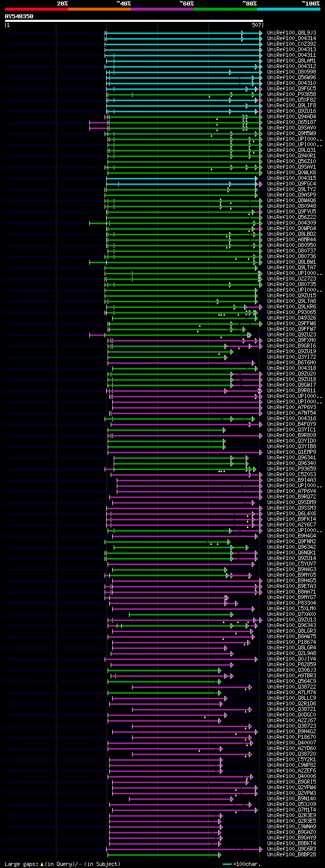Screen dimensions: 325x868
Task: Click the orange ~40% identity legend segment
Action: (100, 9)
